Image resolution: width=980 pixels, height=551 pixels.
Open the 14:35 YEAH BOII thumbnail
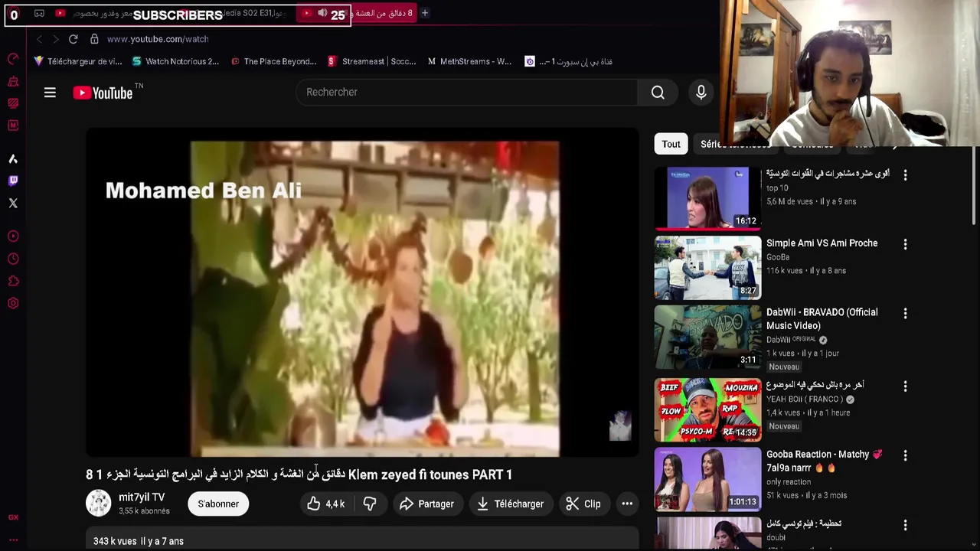[x=707, y=410]
